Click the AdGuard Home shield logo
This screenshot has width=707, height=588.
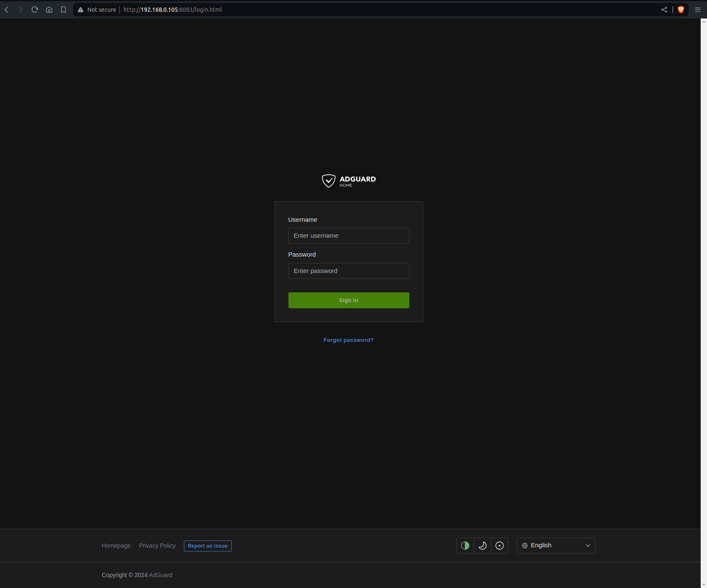click(x=328, y=181)
